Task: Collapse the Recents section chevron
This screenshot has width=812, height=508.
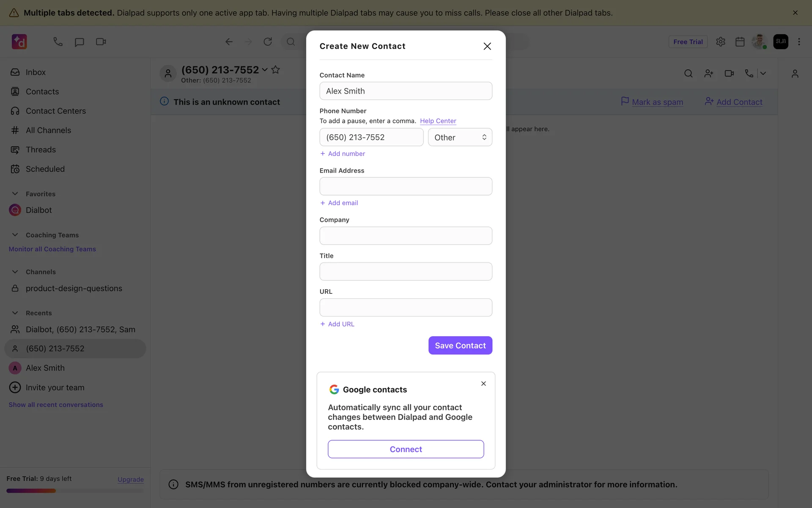Action: click(x=15, y=313)
